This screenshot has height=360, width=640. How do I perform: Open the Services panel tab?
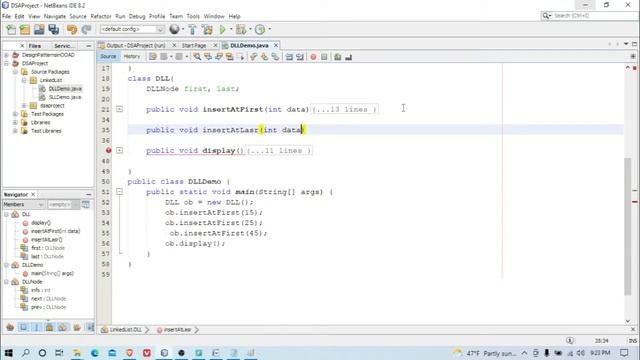pos(64,46)
